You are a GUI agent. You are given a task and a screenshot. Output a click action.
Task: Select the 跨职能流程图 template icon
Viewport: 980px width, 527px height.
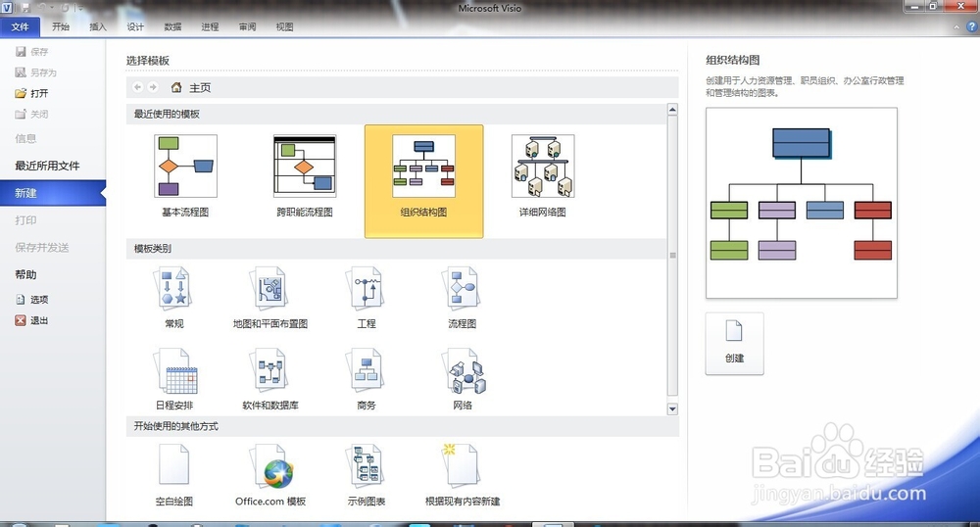click(305, 167)
